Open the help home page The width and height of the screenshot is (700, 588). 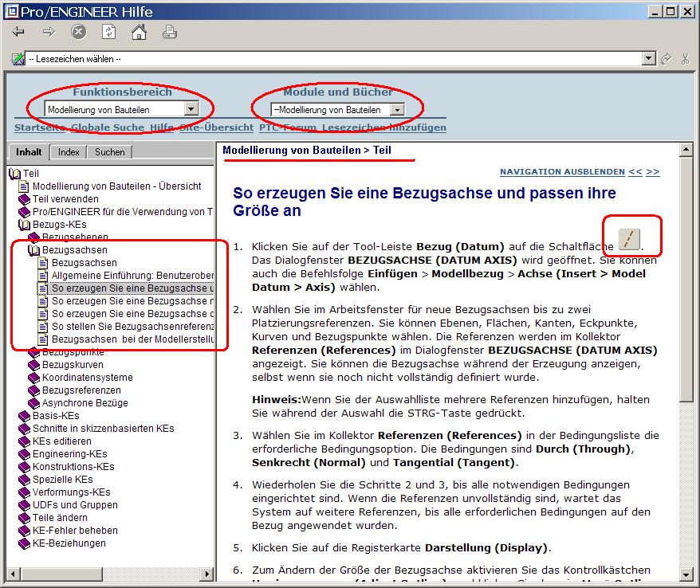139,32
